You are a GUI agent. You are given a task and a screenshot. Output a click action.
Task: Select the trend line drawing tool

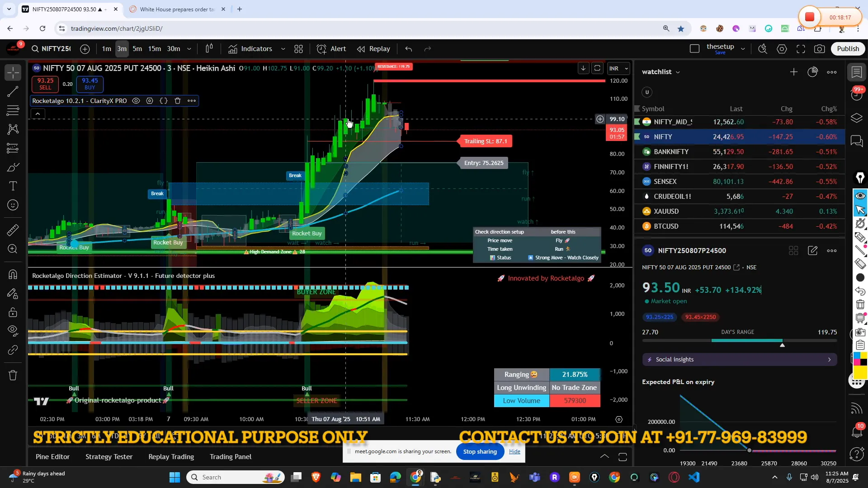13,92
